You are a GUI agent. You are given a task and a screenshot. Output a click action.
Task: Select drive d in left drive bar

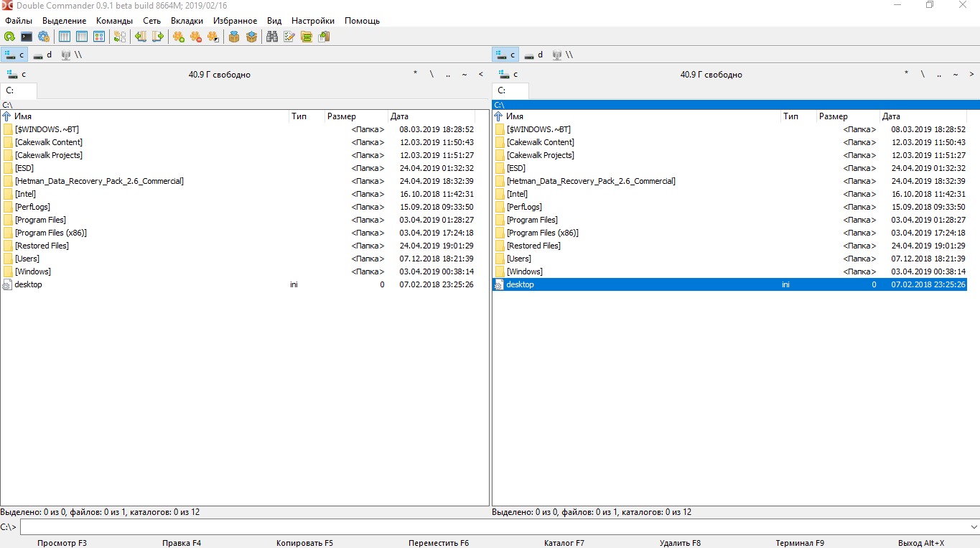point(42,55)
